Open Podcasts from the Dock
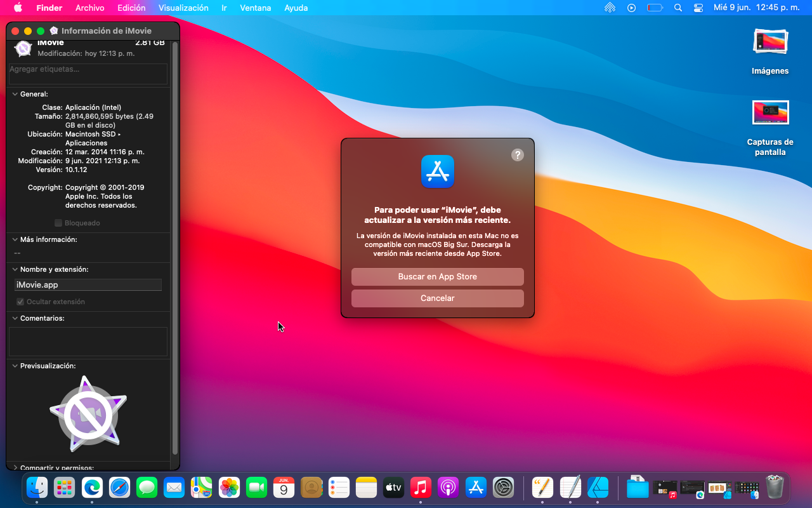The image size is (812, 508). click(x=449, y=488)
